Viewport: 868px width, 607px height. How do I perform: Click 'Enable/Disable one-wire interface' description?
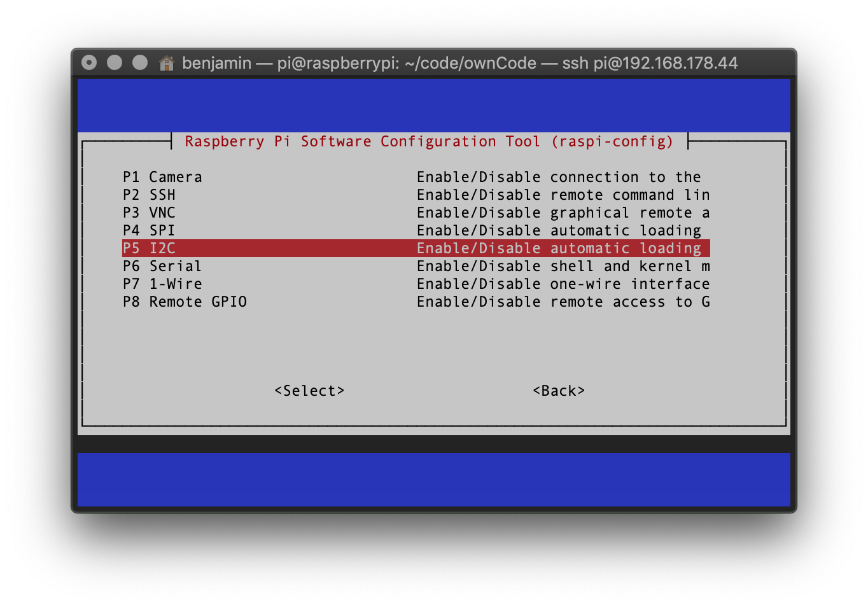pos(563,284)
